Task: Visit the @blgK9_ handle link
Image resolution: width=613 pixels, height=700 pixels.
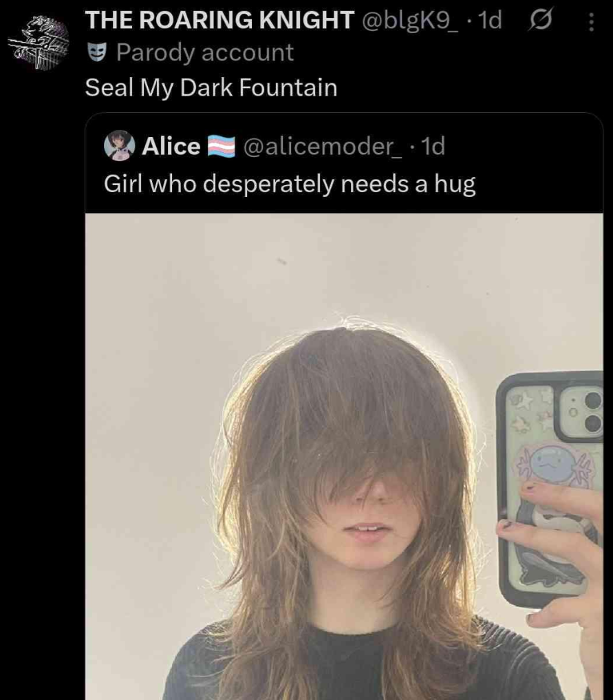Action: coord(410,20)
